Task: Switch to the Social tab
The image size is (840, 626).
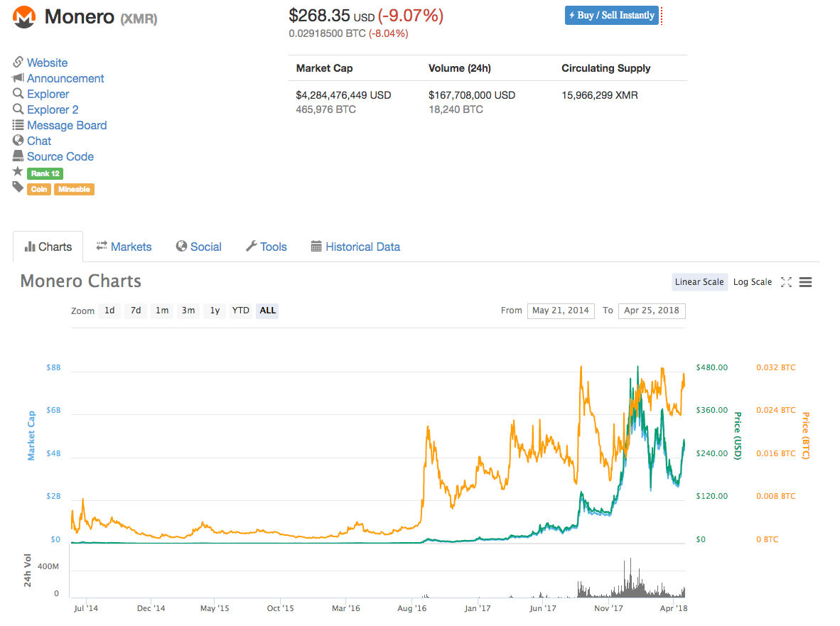Action: (x=199, y=247)
